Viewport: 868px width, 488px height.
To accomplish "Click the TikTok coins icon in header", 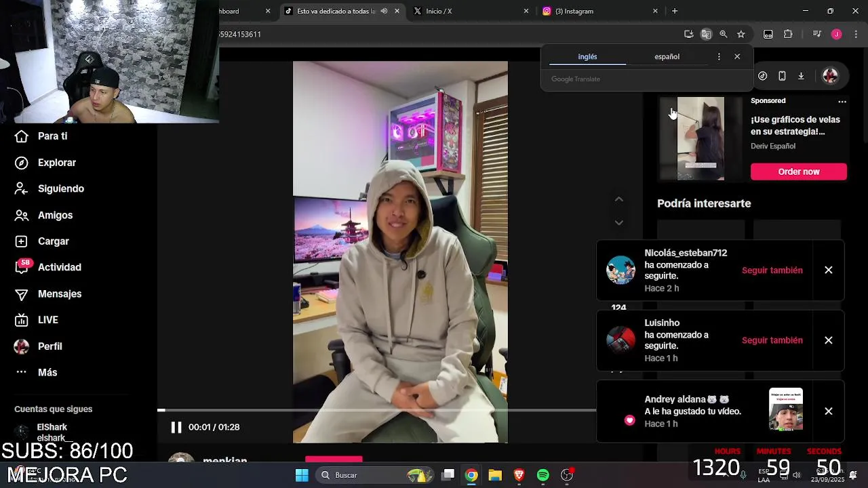I will click(x=763, y=76).
